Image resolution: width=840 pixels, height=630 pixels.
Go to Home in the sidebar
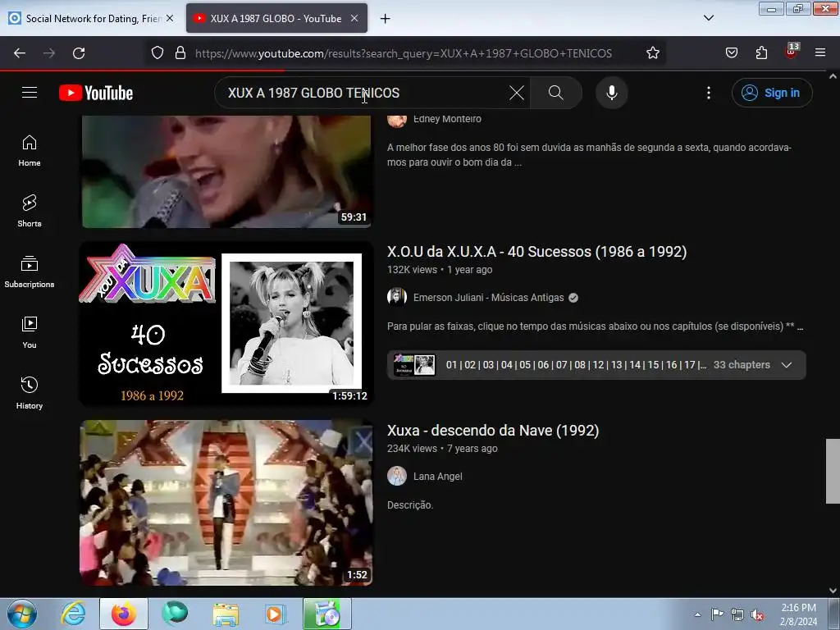click(x=30, y=151)
